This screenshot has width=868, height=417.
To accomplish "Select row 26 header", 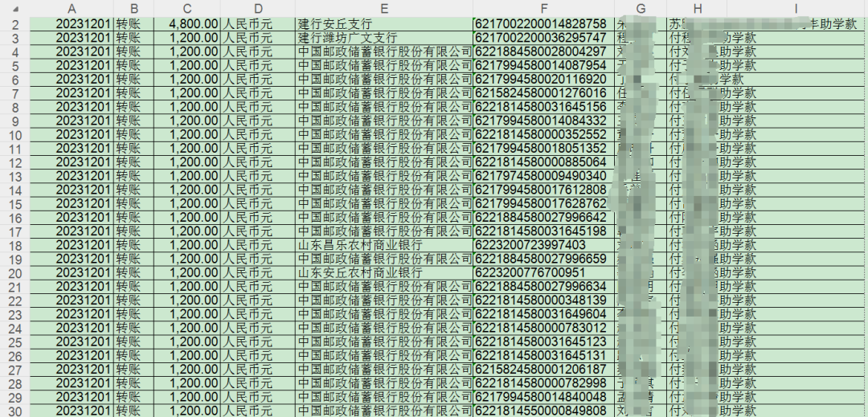I will [15, 356].
